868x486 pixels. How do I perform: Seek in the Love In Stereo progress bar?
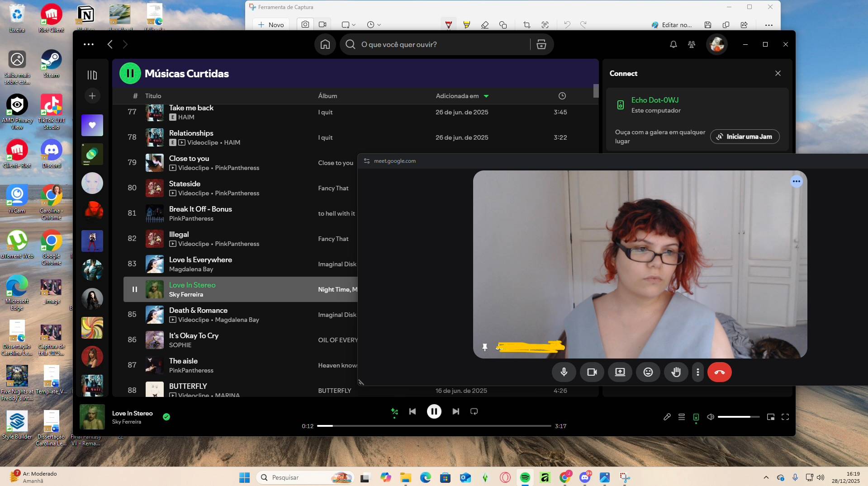coord(434,426)
